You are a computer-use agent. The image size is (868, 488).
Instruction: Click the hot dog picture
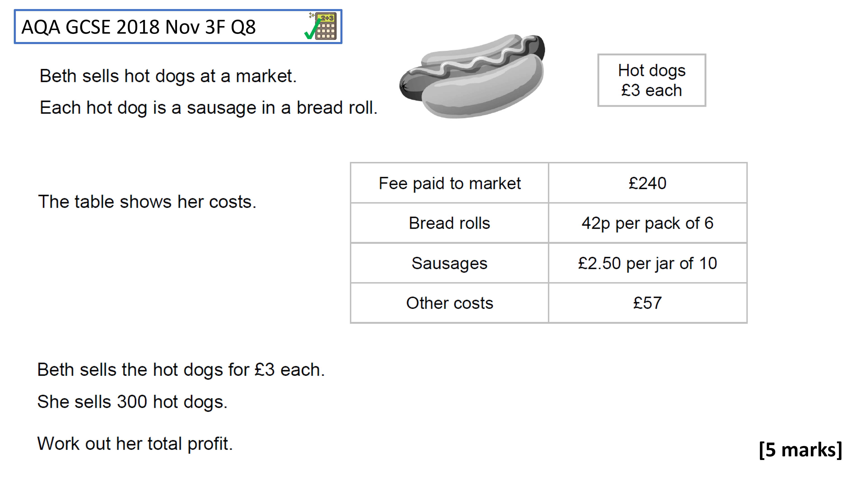pos(472,76)
